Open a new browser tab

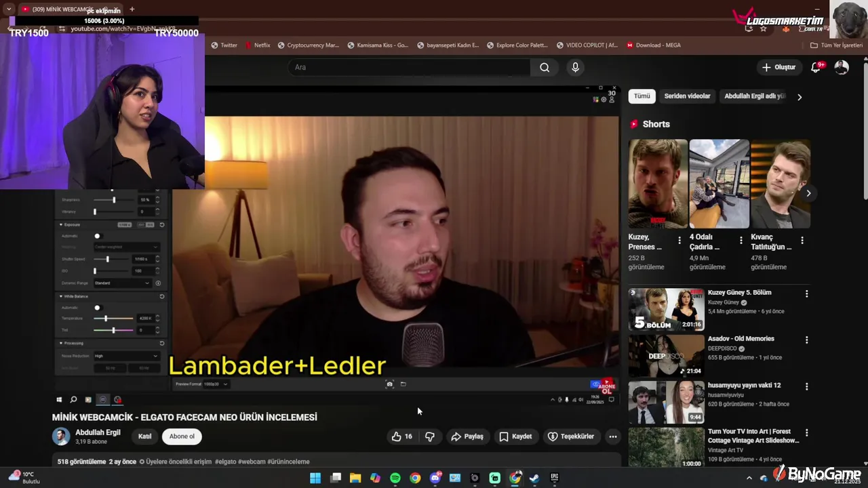click(132, 9)
